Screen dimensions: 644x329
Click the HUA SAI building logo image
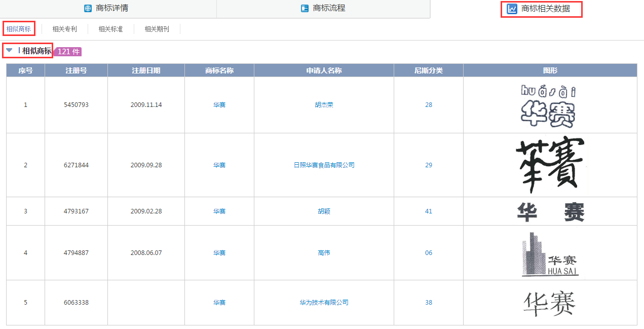[x=550, y=253]
